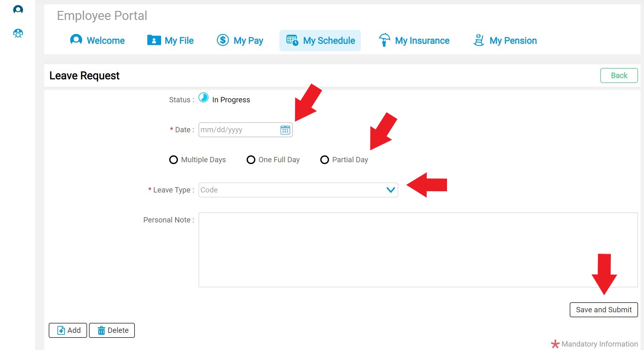Open the calendar date picker icon
Viewport: 644px width, 350px height.
point(285,130)
